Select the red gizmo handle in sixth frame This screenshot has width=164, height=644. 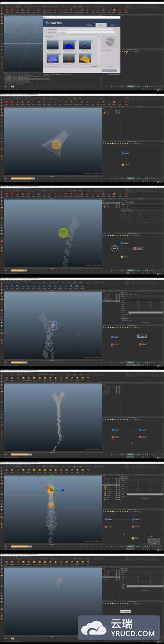48,488
